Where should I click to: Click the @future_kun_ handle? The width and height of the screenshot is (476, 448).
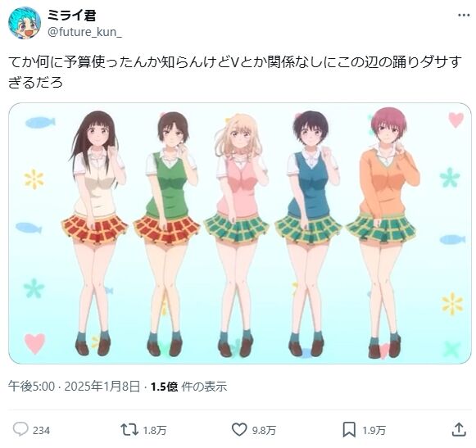coord(84,32)
